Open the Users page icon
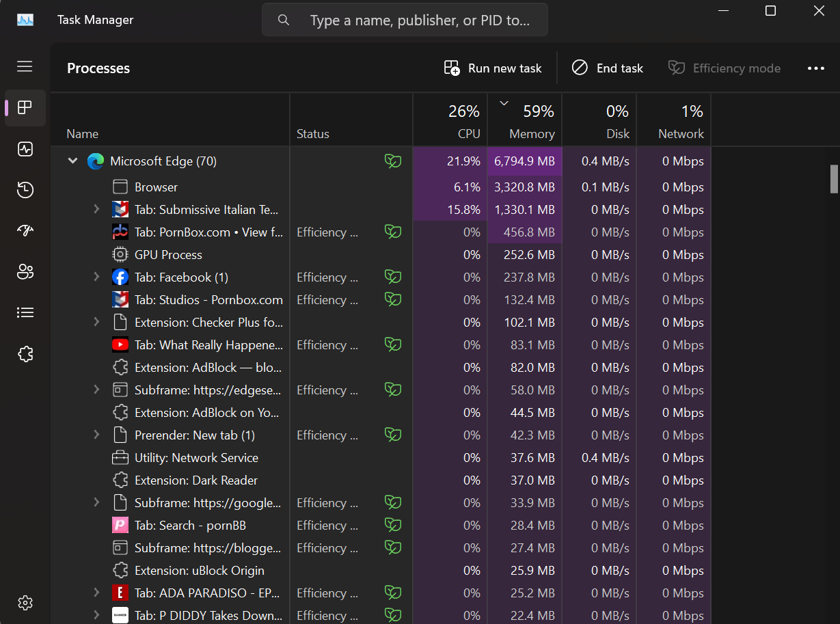 [x=25, y=271]
